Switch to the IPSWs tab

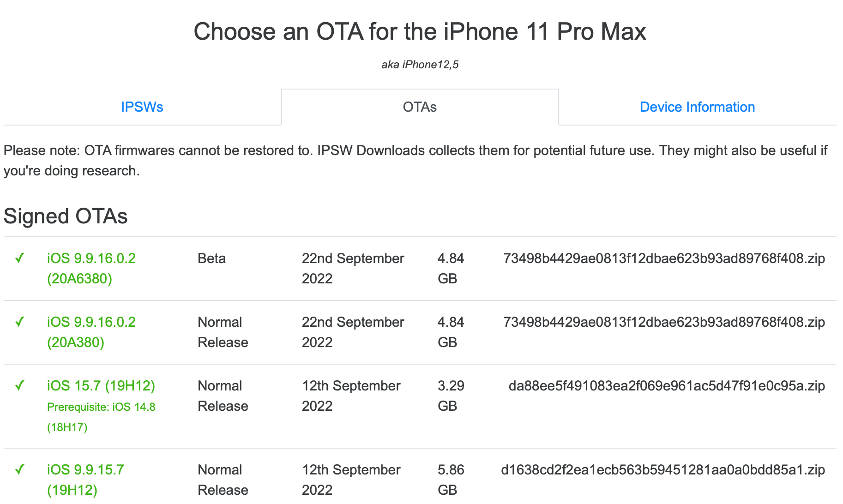point(142,107)
